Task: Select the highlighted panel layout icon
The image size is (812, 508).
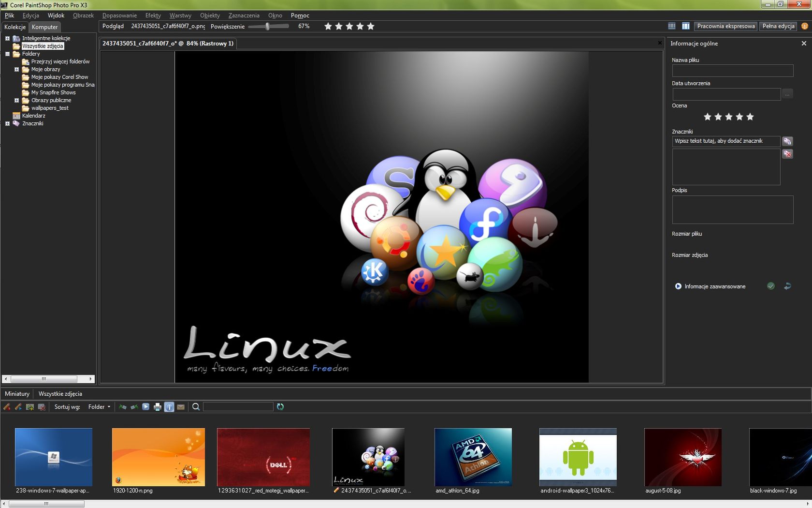Action: [x=685, y=26]
